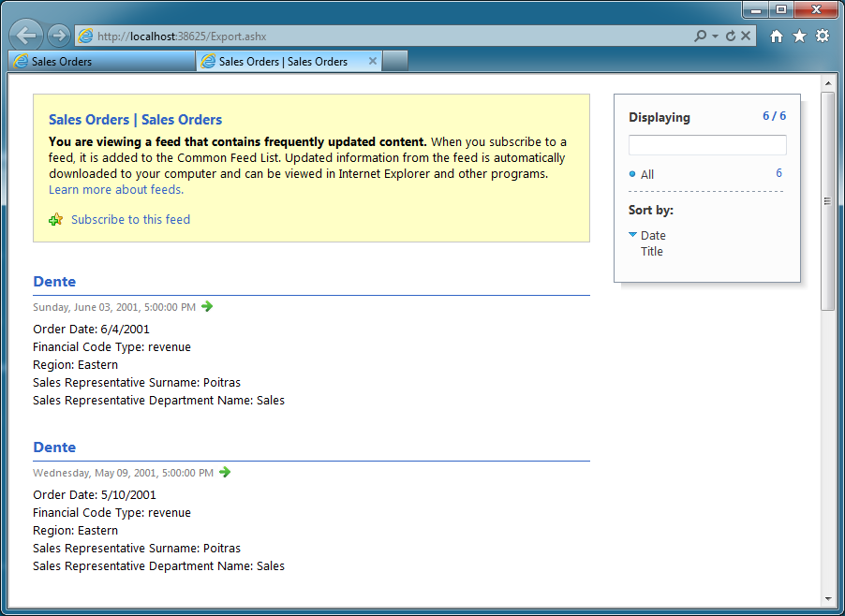Click the Stop loading X icon
Image resolution: width=845 pixels, height=616 pixels.
(746, 37)
